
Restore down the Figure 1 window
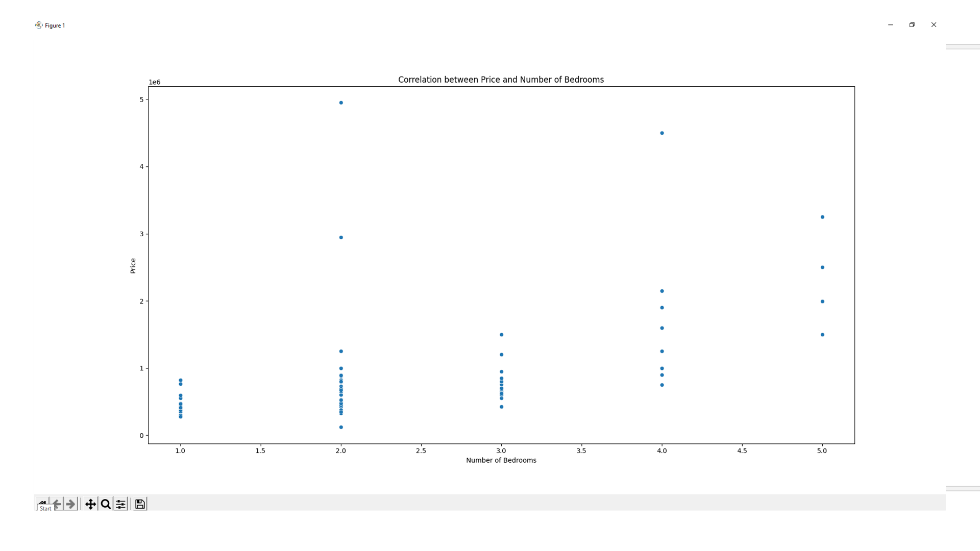(912, 24)
